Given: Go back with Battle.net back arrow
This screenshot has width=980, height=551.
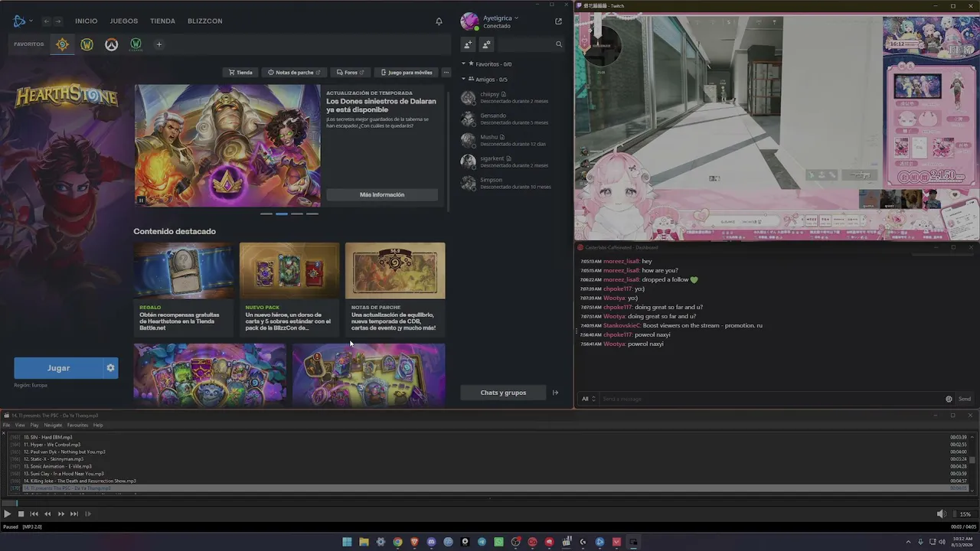Looking at the screenshot, I should click(47, 21).
